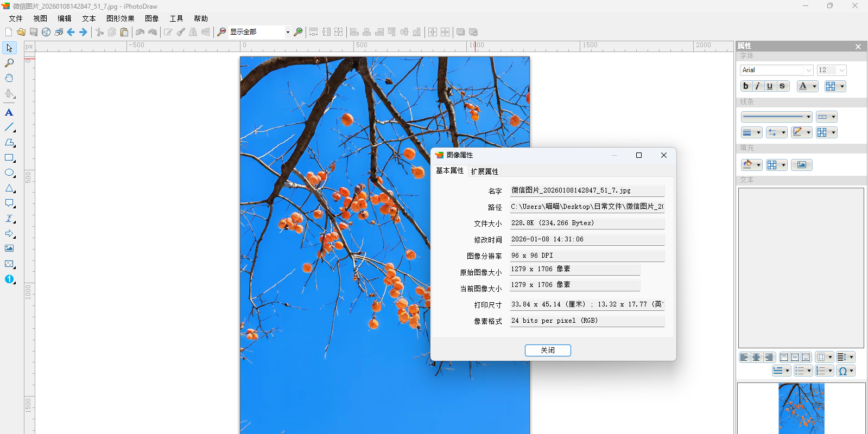The height and width of the screenshot is (434, 868).
Task: Open the 帮助 menu
Action: pyautogui.click(x=201, y=18)
